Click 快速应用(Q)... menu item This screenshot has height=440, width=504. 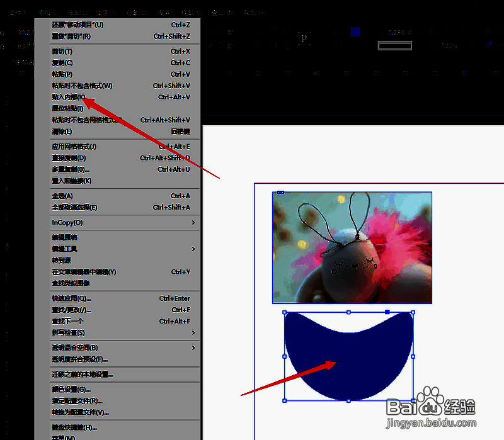pos(71,298)
